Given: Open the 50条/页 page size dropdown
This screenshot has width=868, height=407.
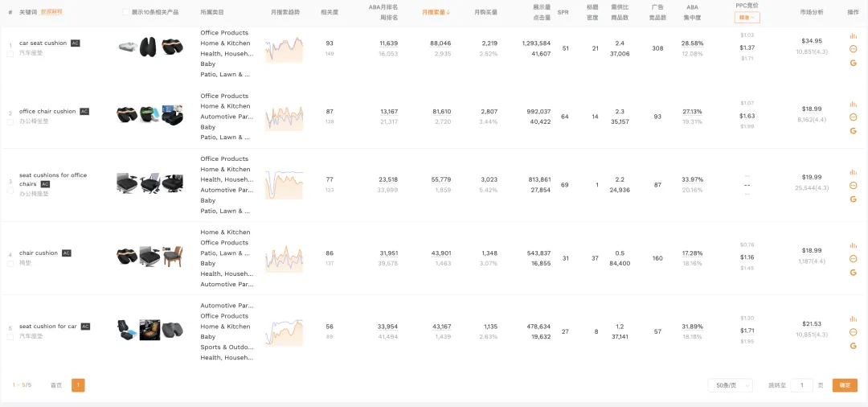Looking at the screenshot, I should (732, 385).
